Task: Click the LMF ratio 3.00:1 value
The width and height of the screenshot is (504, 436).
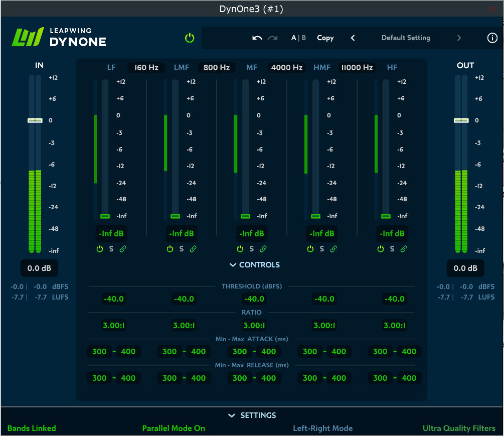Action: coord(184,326)
